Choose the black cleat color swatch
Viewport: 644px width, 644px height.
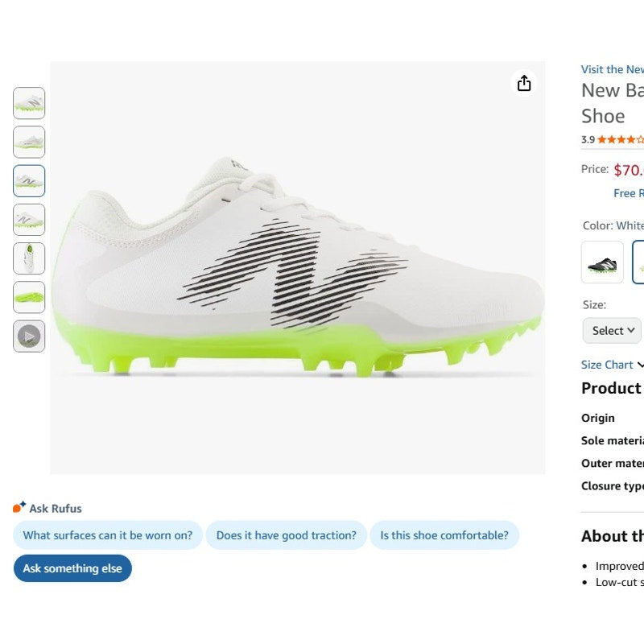pyautogui.click(x=602, y=262)
